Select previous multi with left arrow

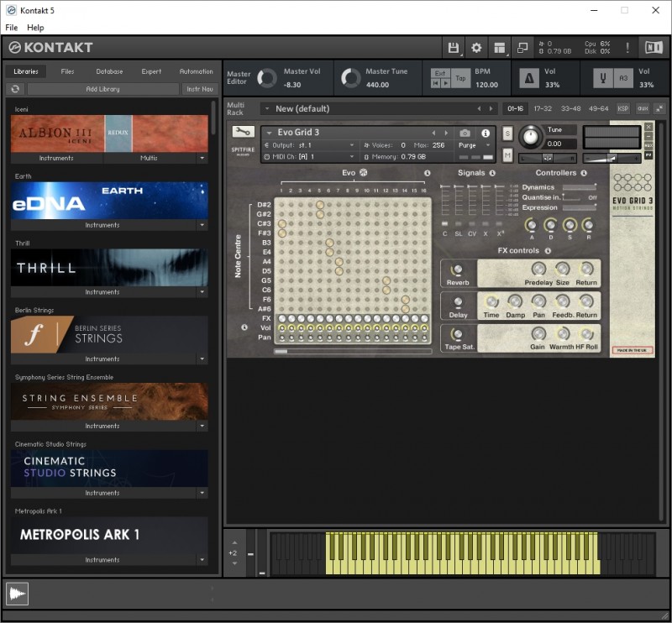click(479, 109)
